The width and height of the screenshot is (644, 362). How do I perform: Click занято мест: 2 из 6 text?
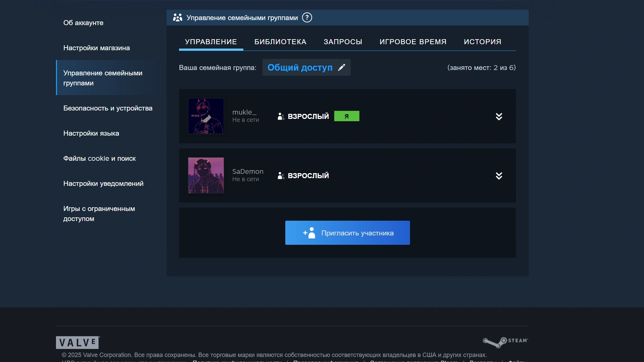(x=481, y=68)
